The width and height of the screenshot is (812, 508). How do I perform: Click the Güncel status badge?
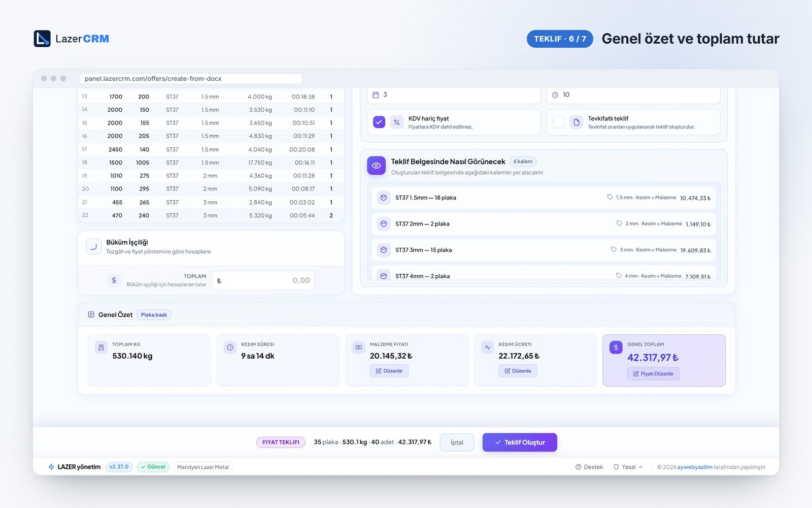pyautogui.click(x=153, y=467)
